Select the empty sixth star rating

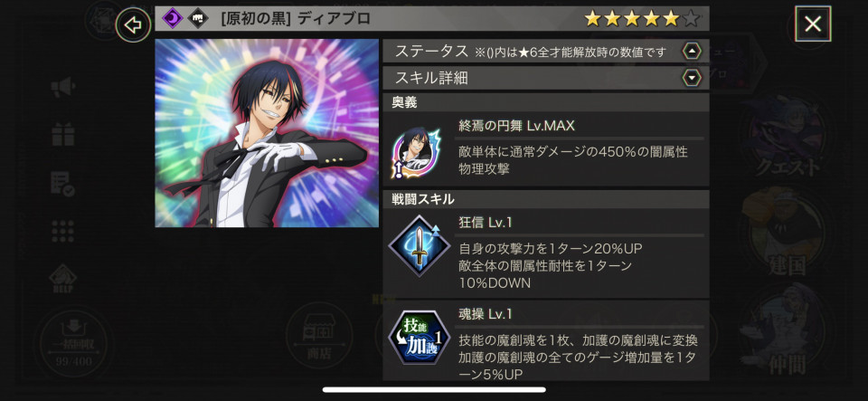click(690, 19)
